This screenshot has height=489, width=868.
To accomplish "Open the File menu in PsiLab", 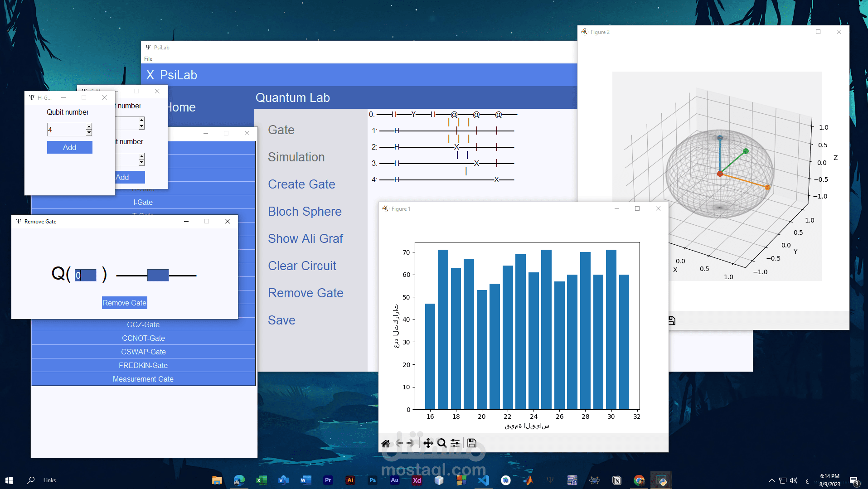I will (x=148, y=59).
